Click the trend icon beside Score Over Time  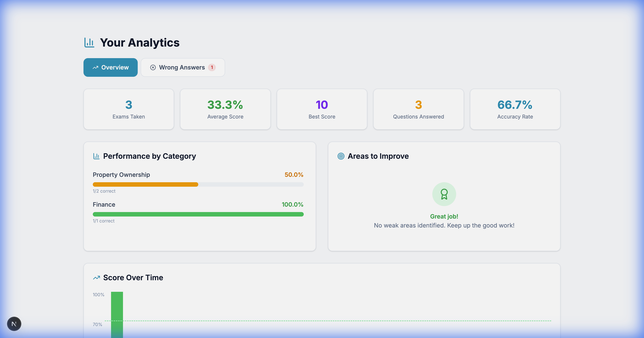(97, 277)
